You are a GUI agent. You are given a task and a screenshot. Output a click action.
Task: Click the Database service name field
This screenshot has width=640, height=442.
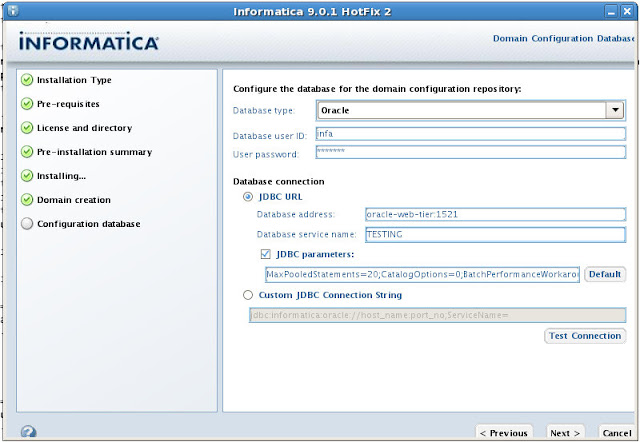495,235
